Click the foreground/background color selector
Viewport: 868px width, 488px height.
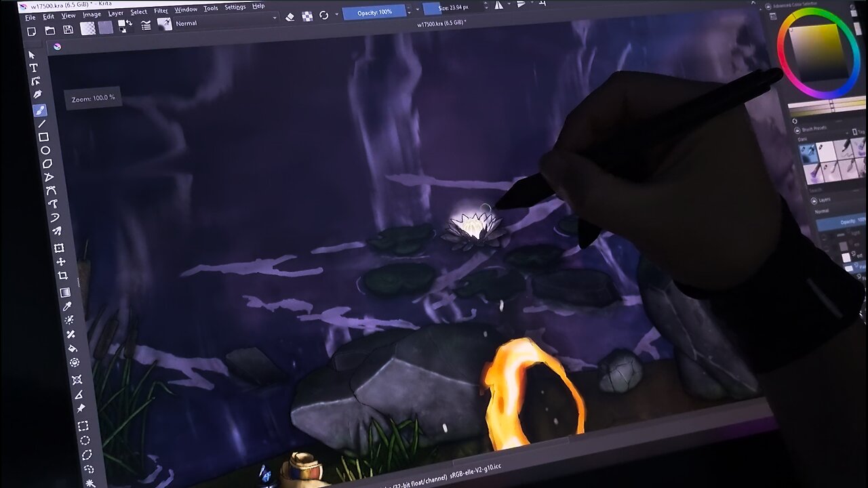click(125, 26)
